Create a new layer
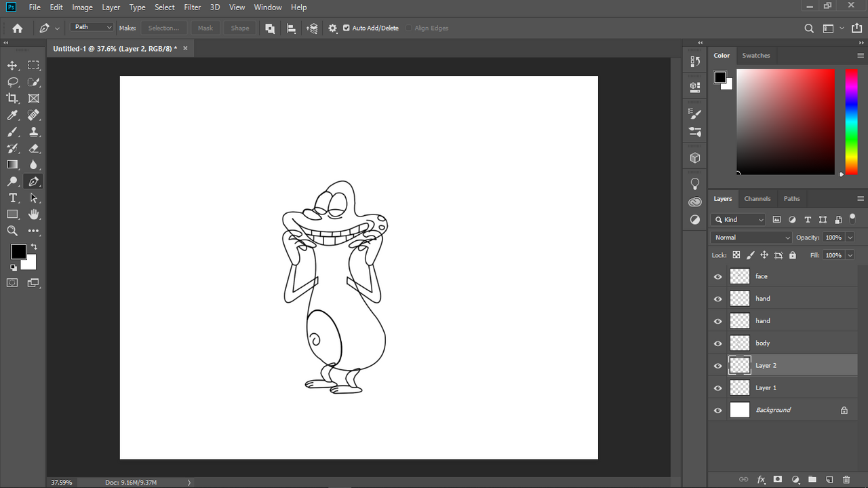 tap(829, 479)
